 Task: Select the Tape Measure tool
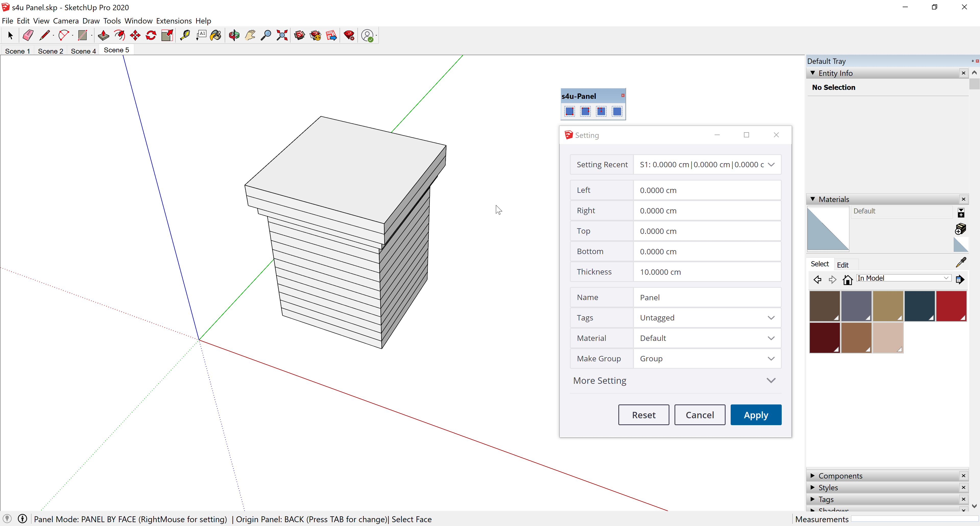pos(185,35)
